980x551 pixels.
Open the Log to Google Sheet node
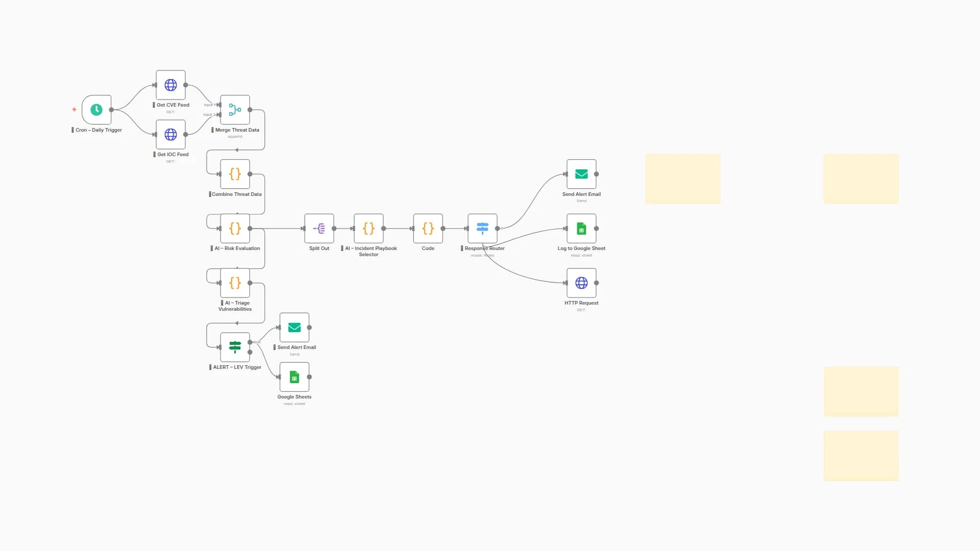(x=581, y=229)
